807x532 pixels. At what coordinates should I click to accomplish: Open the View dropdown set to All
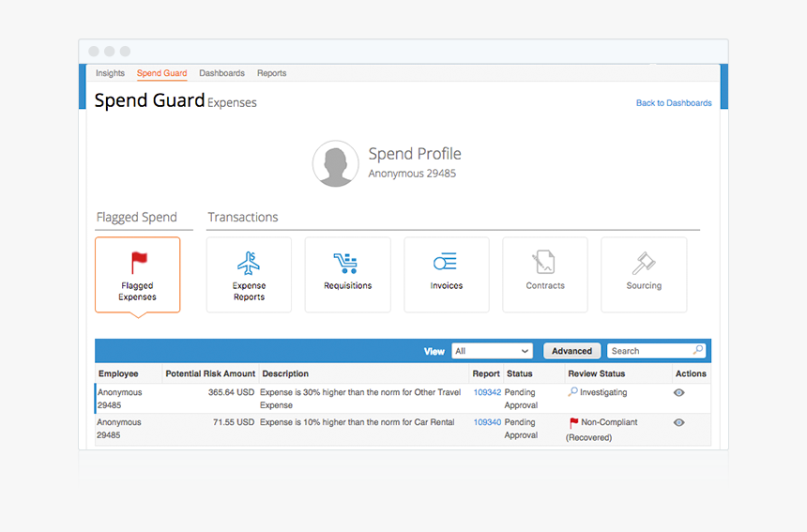tap(492, 351)
